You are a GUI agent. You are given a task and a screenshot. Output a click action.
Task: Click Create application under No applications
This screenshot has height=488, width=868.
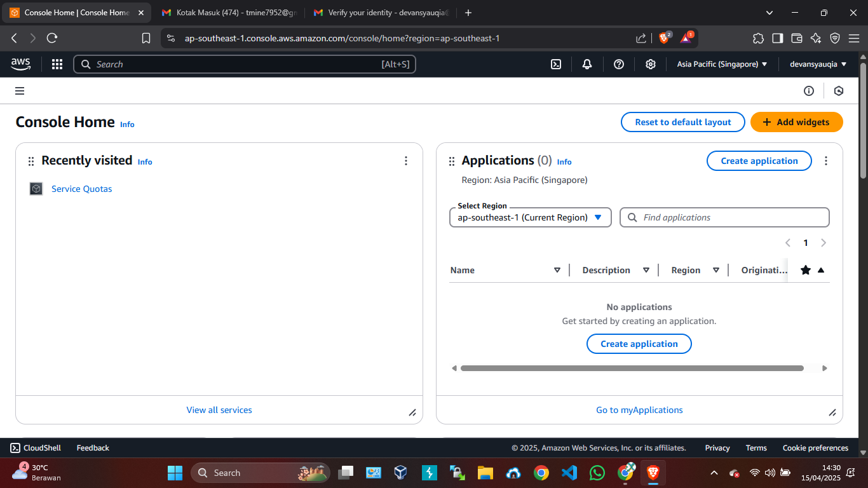click(639, 344)
